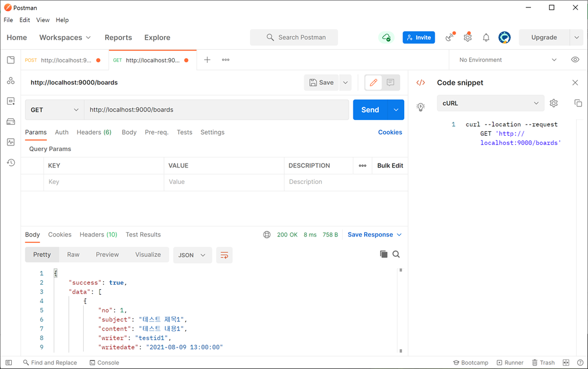Open the Runner from the status bar
The width and height of the screenshot is (588, 369).
510,363
